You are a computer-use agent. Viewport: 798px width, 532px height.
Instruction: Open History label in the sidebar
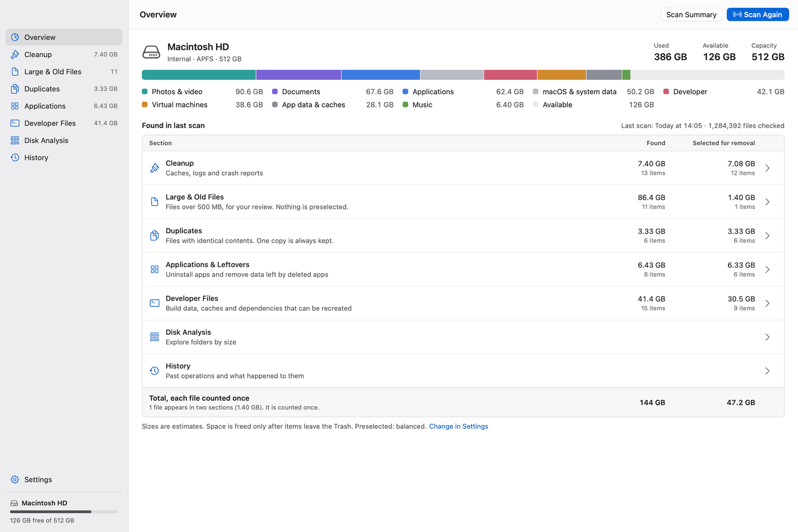click(36, 157)
